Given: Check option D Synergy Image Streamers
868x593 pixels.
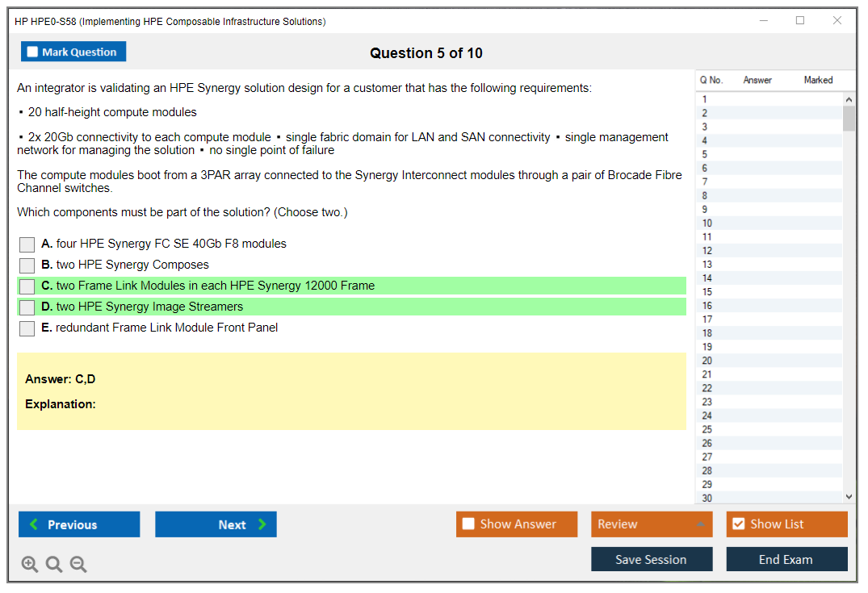Looking at the screenshot, I should pyautogui.click(x=27, y=307).
